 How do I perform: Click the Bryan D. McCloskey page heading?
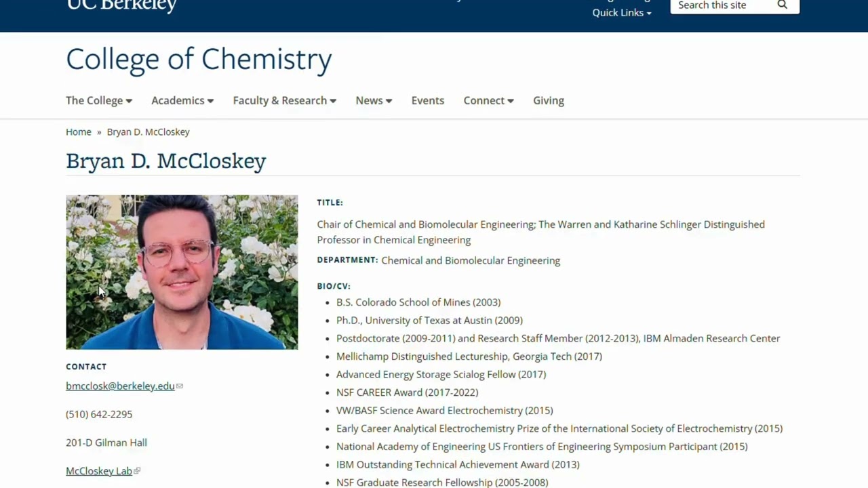166,161
